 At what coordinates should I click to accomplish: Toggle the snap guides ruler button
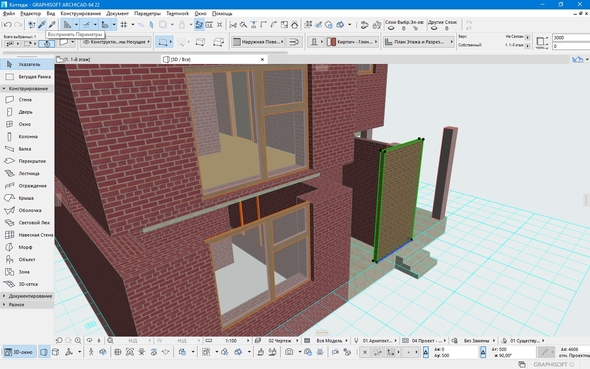coord(67,25)
